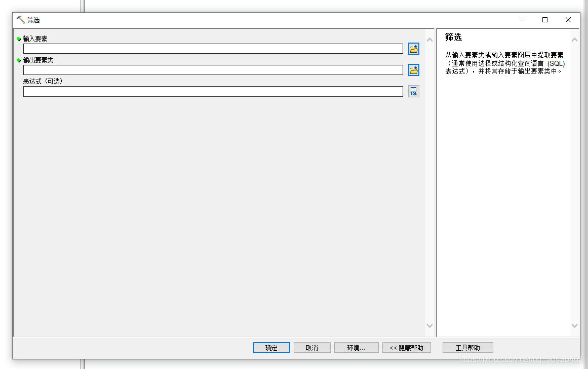
Task: Click scroll-up arrow of help panel
Action: (x=574, y=40)
